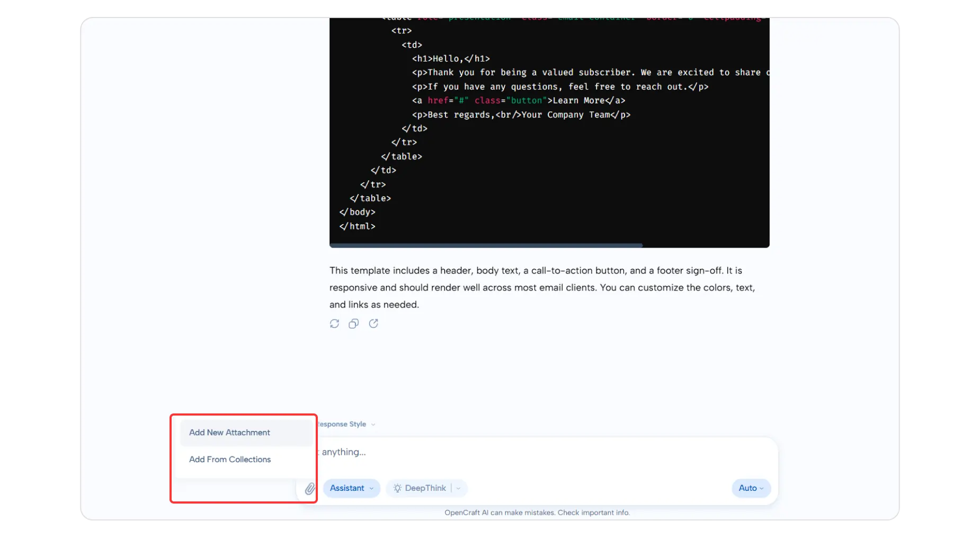Image resolution: width=980 pixels, height=538 pixels.
Task: Expand the chevron next to DeepThink
Action: (459, 488)
